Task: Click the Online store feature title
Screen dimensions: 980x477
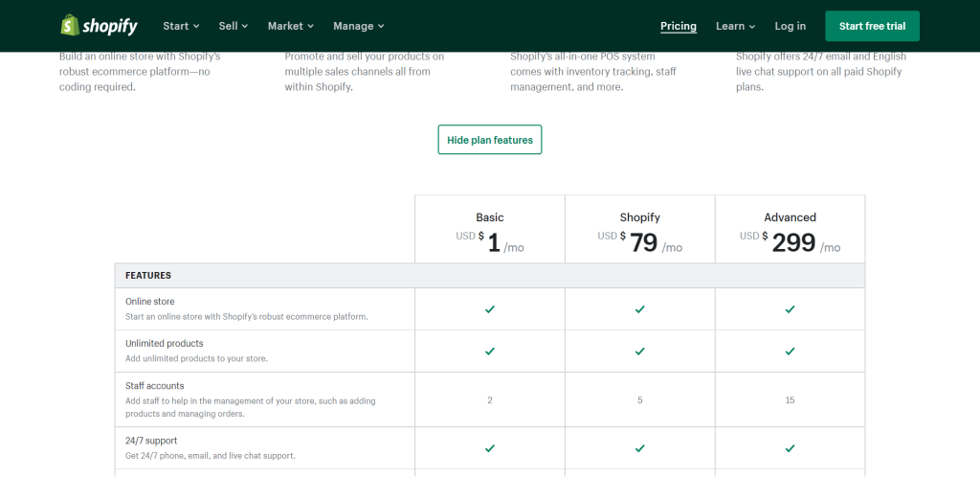Action: point(150,302)
